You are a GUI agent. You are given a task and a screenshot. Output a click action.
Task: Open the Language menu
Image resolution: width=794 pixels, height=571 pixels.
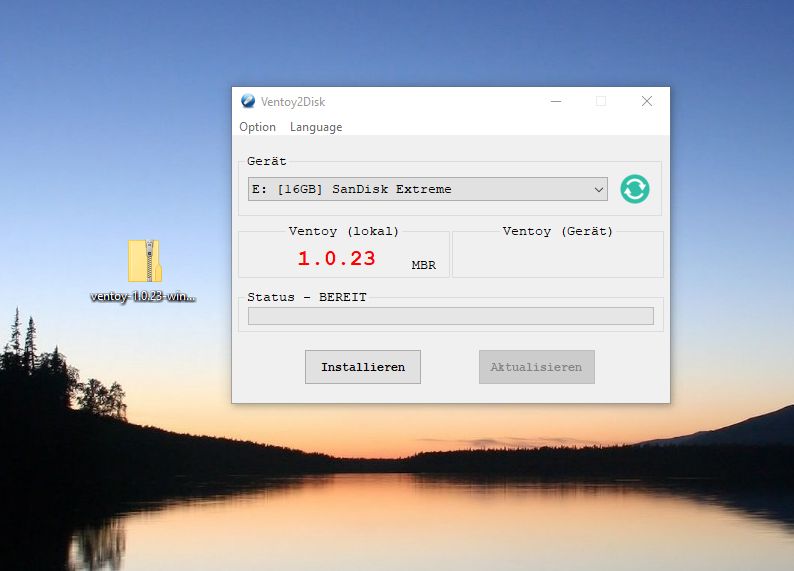coord(316,127)
